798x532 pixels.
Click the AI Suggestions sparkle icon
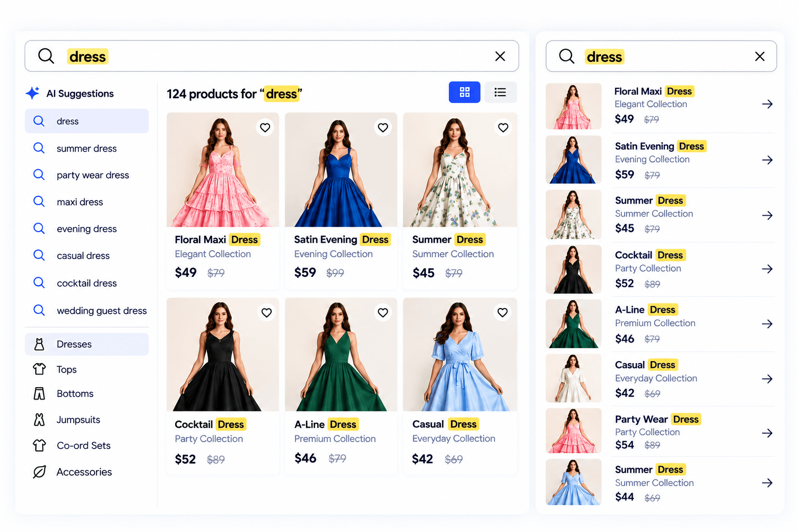pos(33,93)
